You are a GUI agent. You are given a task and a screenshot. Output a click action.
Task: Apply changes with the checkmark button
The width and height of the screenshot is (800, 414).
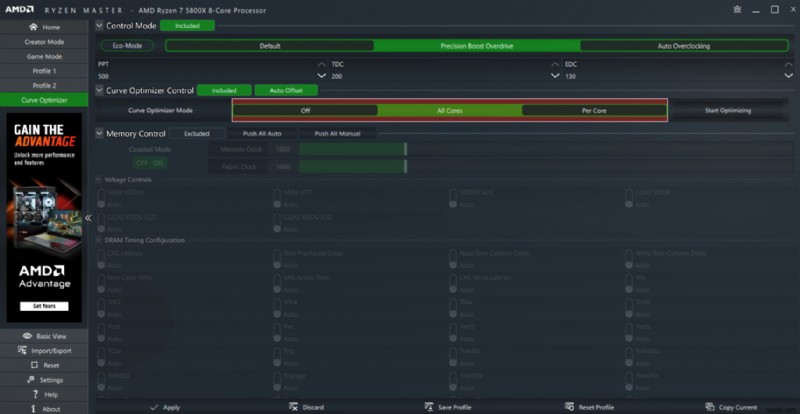pyautogui.click(x=165, y=407)
